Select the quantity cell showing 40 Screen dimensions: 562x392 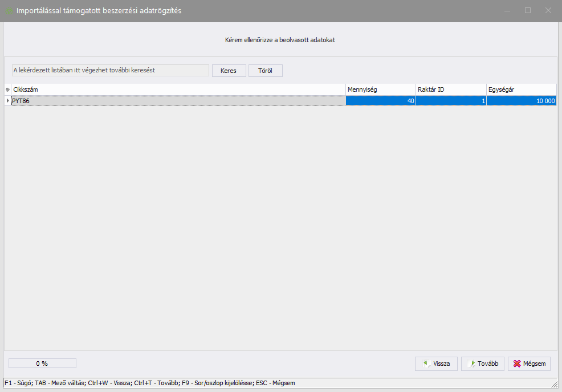(x=380, y=101)
